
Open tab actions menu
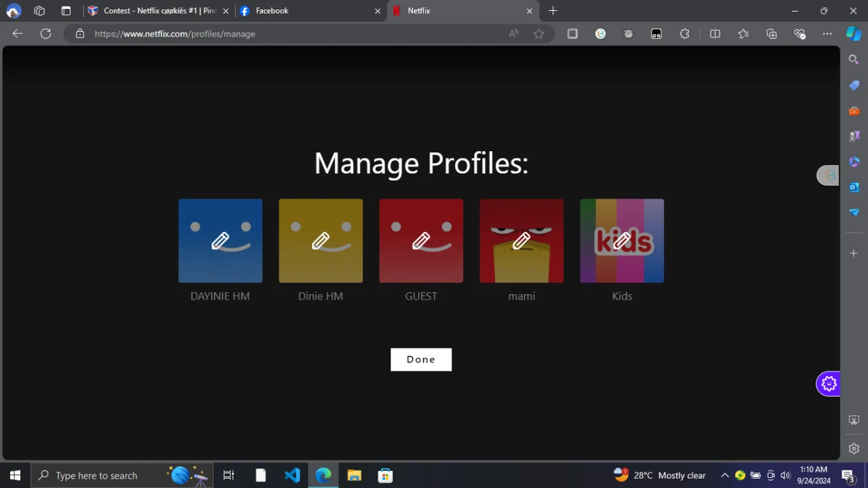[x=66, y=11]
